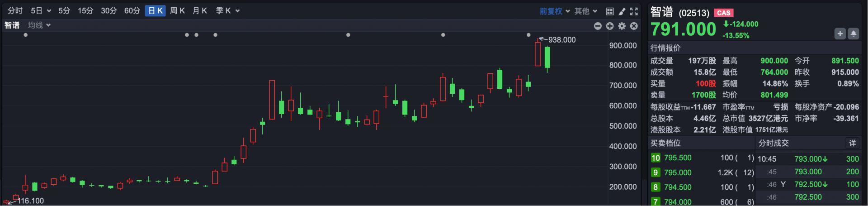Image resolution: width=868 pixels, height=206 pixels.
Task: Select the 15分 interval tab
Action: 85,11
